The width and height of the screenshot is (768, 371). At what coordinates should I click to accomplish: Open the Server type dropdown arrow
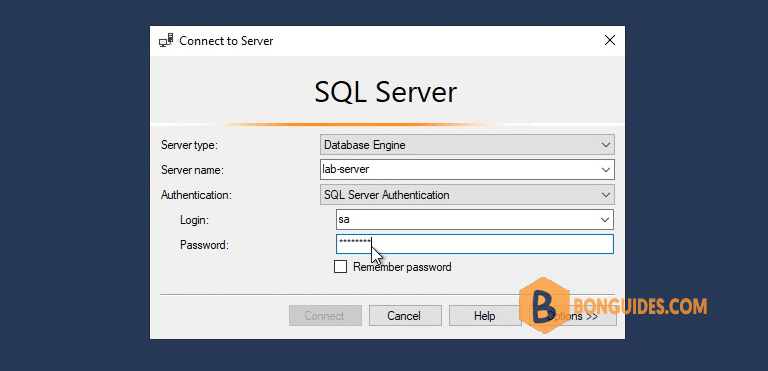pyautogui.click(x=606, y=145)
